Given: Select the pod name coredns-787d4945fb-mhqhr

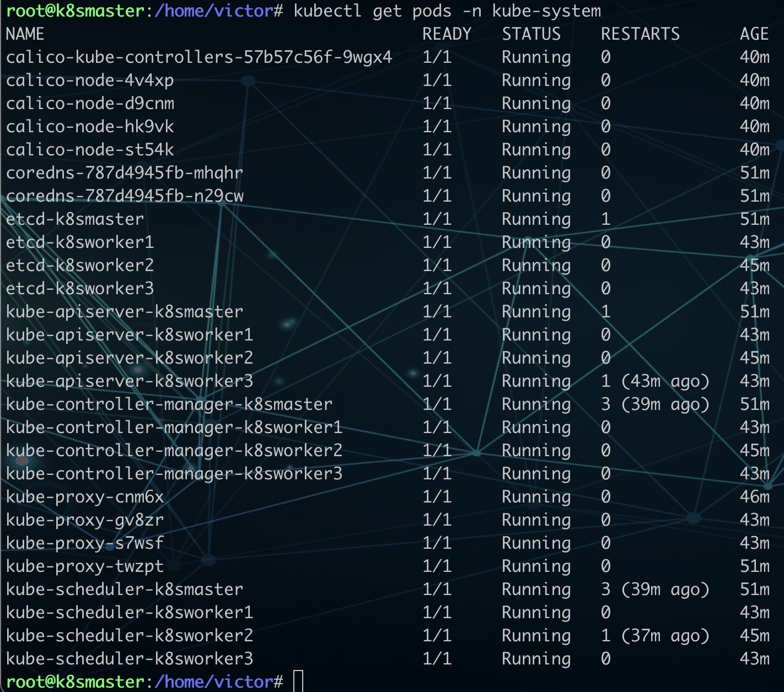Looking at the screenshot, I should 124,172.
